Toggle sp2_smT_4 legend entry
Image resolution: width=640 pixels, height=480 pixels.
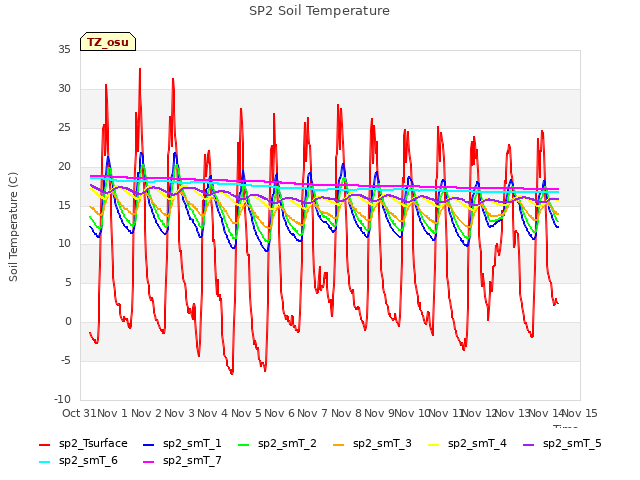[467, 443]
